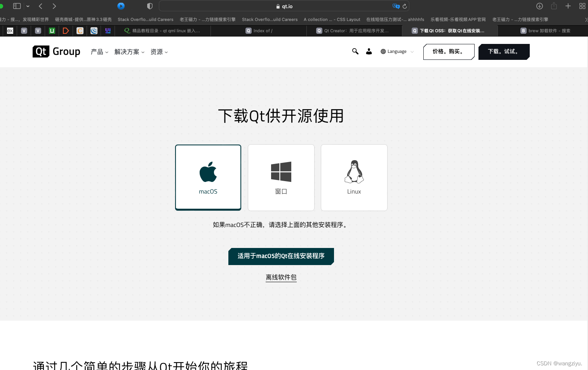Open the 'Stack Overflo...uild Careers' bookmark after 硬壳商城
Screen dimensions: 588x370
coord(146,19)
